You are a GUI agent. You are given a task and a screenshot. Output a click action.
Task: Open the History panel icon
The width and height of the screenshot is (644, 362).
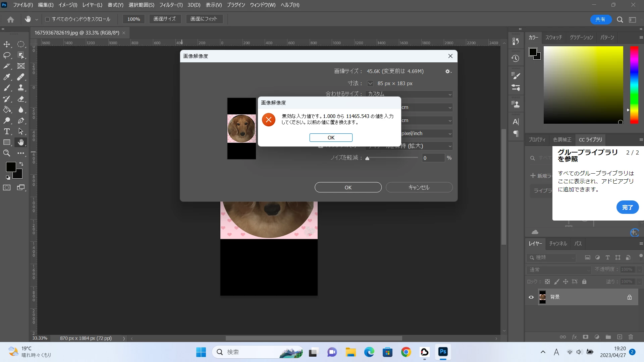tap(516, 59)
